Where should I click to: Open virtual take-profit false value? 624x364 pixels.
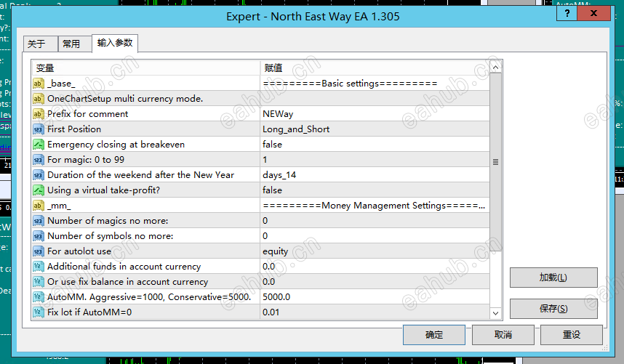pos(375,190)
